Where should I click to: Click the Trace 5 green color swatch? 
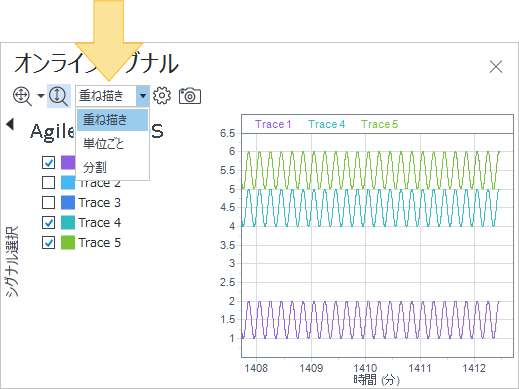click(68, 243)
